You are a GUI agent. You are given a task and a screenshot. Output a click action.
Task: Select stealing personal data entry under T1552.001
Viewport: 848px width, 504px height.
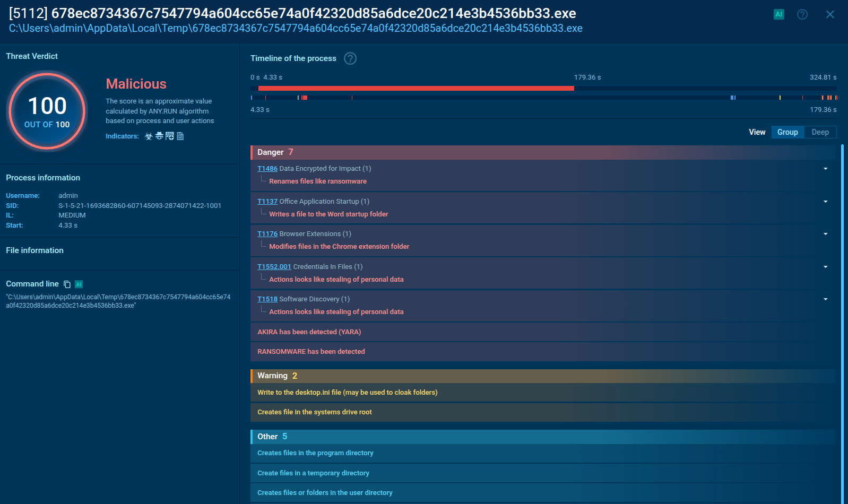tap(336, 280)
